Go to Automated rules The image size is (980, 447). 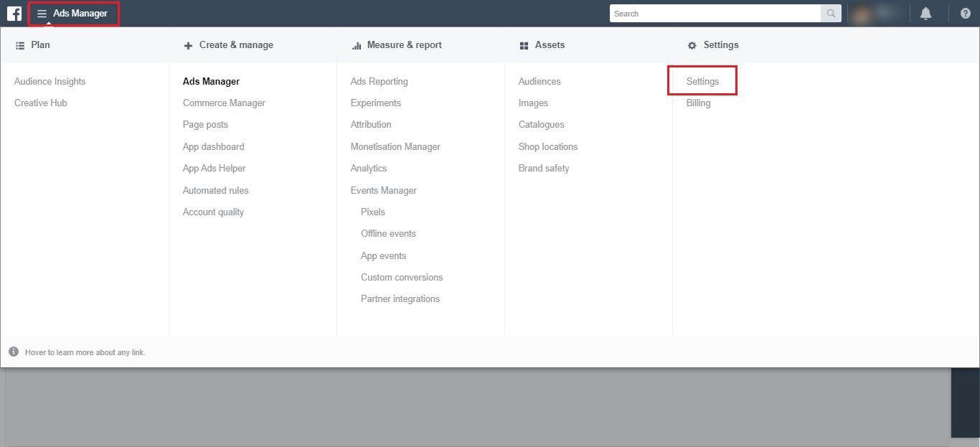pyautogui.click(x=215, y=191)
